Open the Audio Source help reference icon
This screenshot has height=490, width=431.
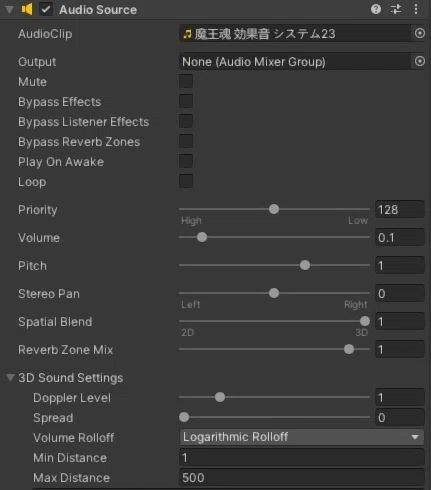376,9
